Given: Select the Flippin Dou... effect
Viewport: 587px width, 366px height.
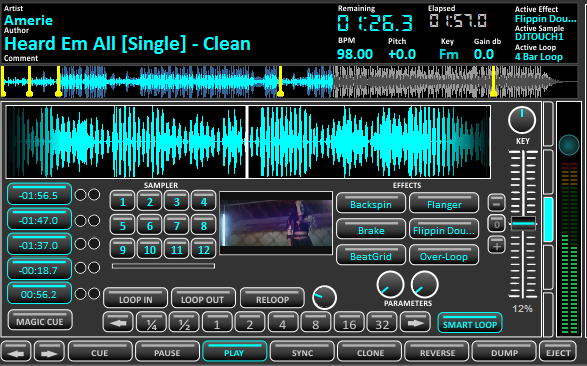Looking at the screenshot, I should [x=444, y=230].
